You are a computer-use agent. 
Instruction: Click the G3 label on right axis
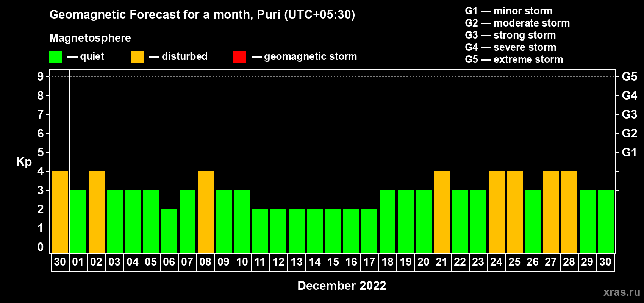[x=630, y=114]
